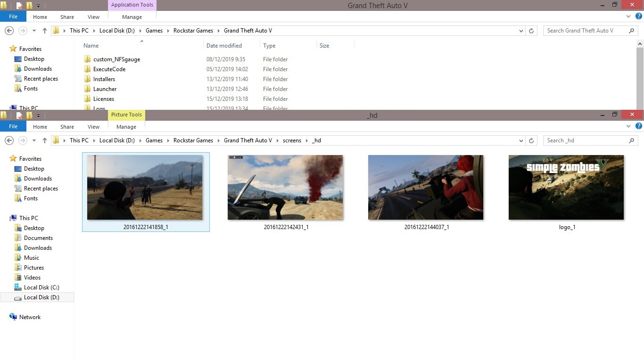Viewport: 644px width, 362px height.
Task: Open Help in Grand Theft Auto V window
Action: click(639, 16)
